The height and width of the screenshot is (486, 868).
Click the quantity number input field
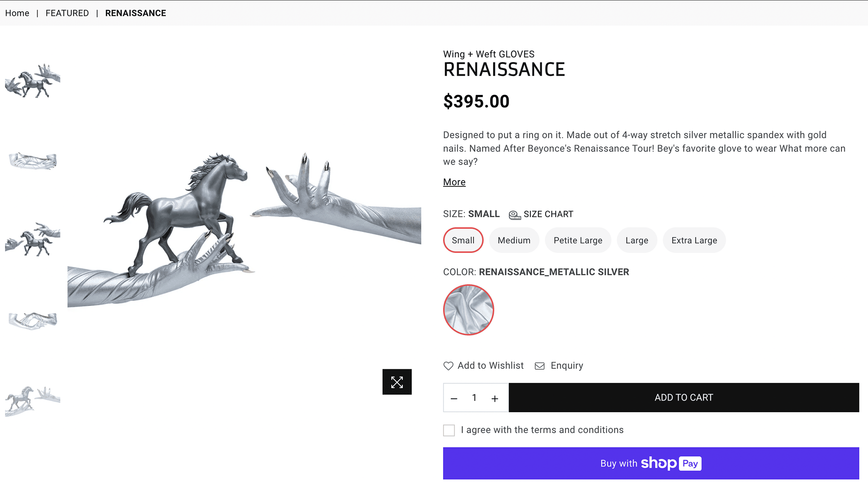point(474,398)
